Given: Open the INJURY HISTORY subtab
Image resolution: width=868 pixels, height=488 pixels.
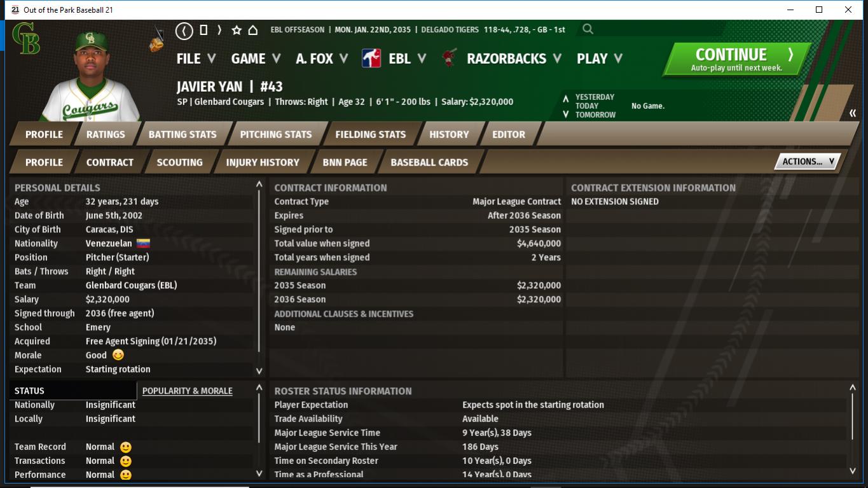Looking at the screenshot, I should click(263, 162).
